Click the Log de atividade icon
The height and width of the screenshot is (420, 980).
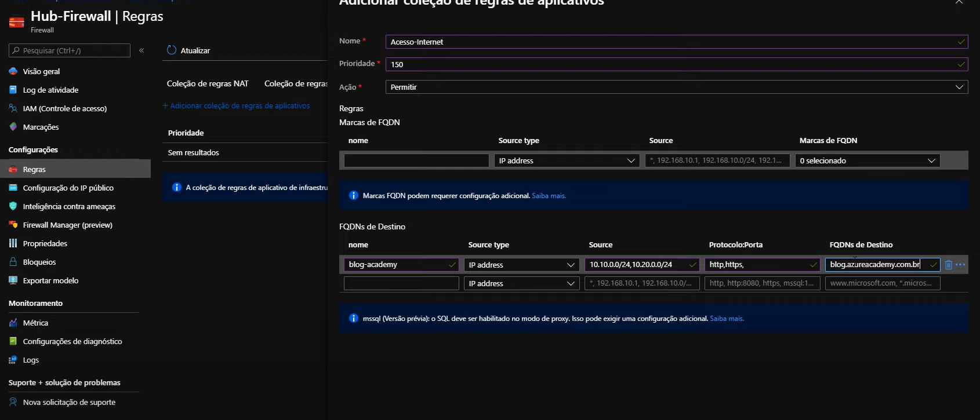click(x=13, y=90)
